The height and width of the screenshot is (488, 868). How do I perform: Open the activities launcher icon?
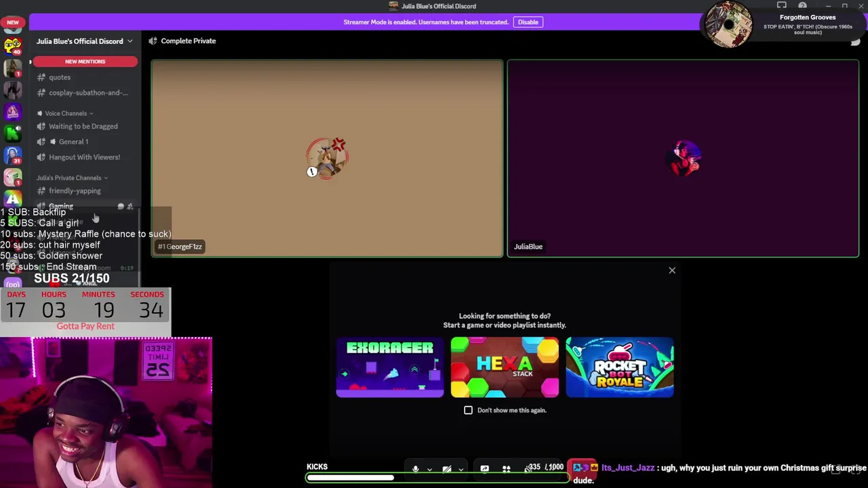(x=506, y=468)
